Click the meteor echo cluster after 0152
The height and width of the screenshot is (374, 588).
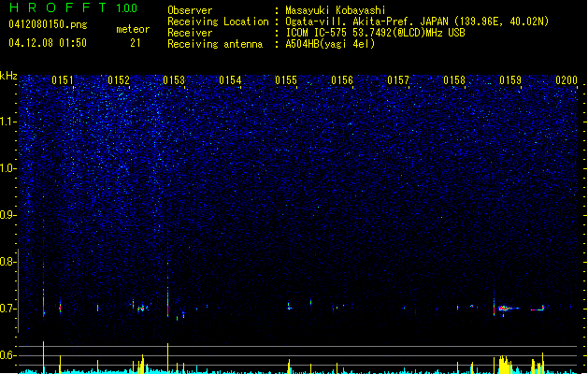(142, 309)
